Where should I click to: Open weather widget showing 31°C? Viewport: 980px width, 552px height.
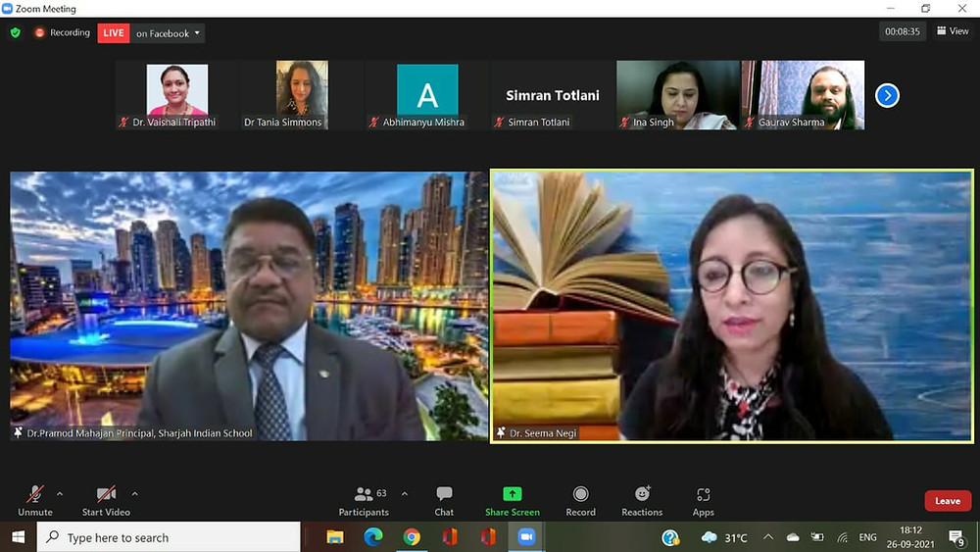point(725,537)
